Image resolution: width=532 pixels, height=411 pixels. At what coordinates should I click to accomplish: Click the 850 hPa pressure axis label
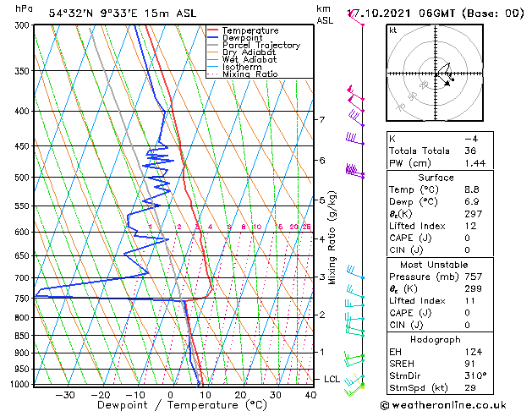click(x=24, y=336)
